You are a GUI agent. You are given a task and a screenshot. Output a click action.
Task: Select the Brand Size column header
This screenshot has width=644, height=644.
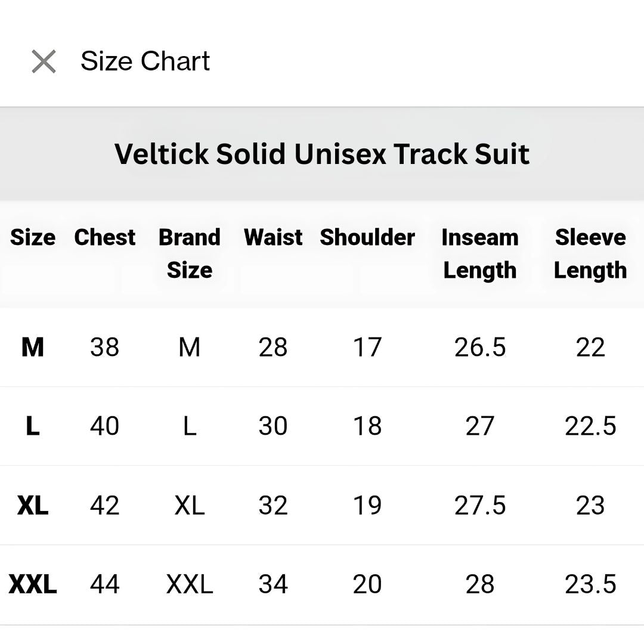coord(190,253)
